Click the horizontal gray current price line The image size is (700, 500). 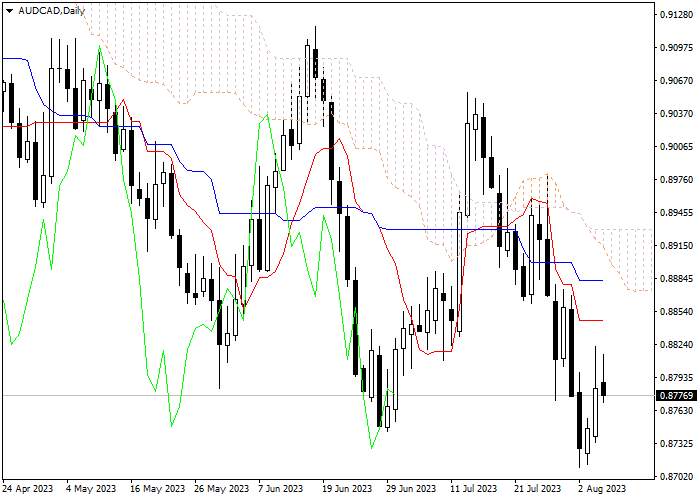(328, 396)
